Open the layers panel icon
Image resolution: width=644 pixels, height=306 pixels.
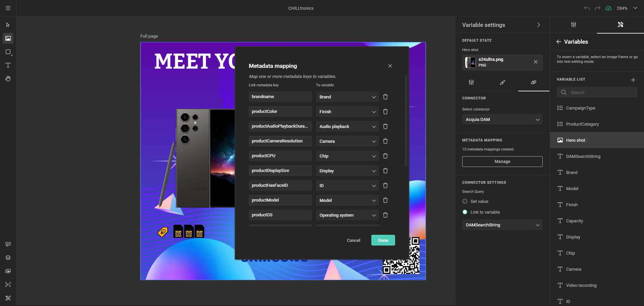tap(8, 258)
